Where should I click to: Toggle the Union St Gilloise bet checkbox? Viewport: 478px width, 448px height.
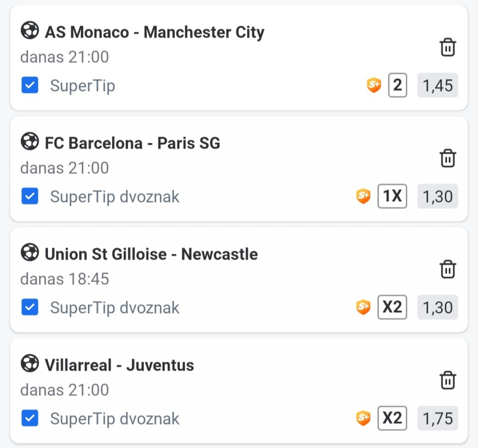[30, 308]
